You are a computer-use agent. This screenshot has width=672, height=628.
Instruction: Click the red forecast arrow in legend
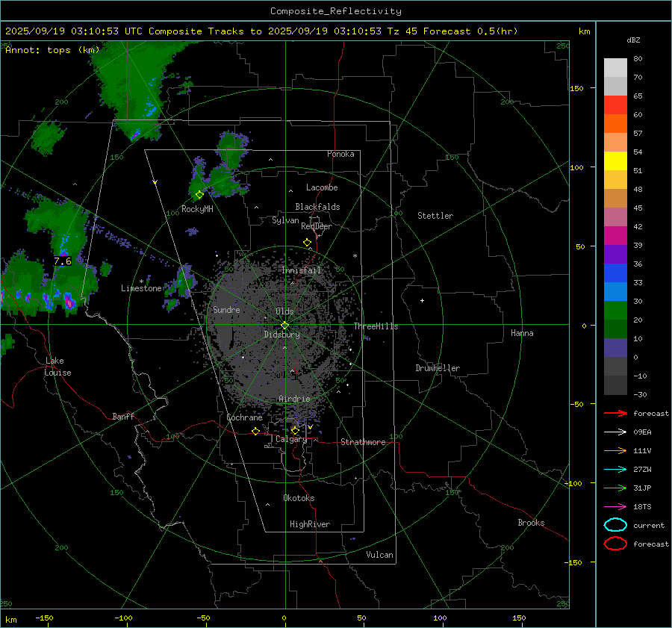[x=615, y=413]
